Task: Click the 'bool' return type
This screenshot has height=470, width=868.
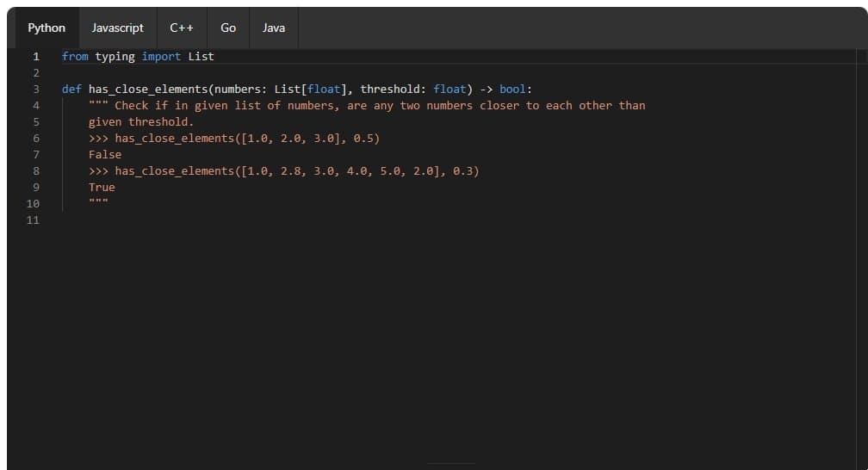Action: coord(512,90)
